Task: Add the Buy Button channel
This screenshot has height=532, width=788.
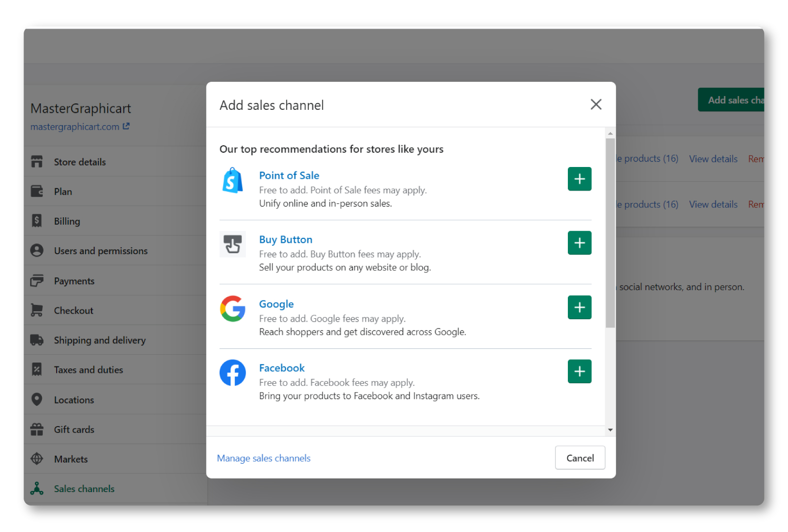Action: click(579, 243)
